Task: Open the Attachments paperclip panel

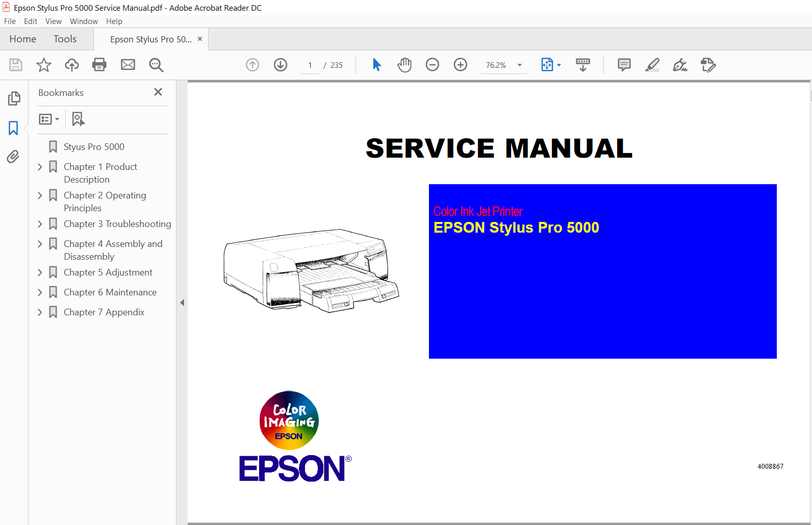Action: tap(13, 157)
